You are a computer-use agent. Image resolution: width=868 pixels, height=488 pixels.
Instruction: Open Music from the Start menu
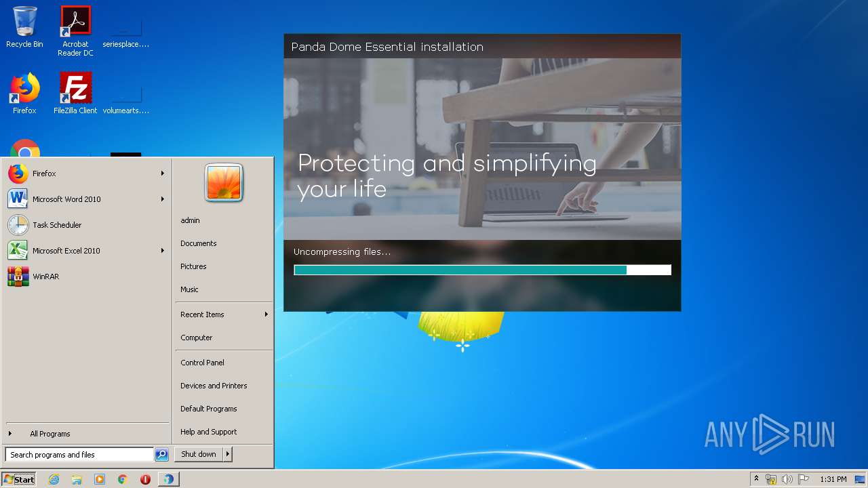click(189, 289)
